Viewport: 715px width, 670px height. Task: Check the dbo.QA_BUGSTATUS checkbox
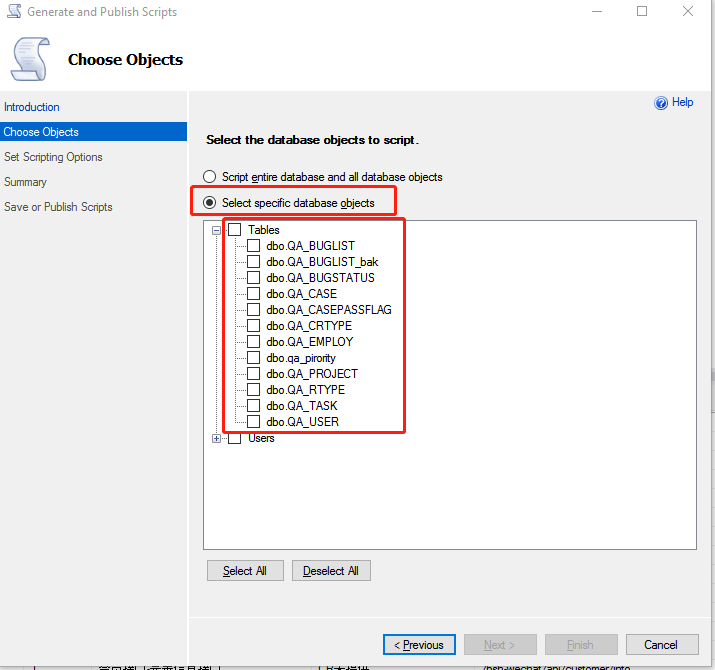click(x=254, y=277)
